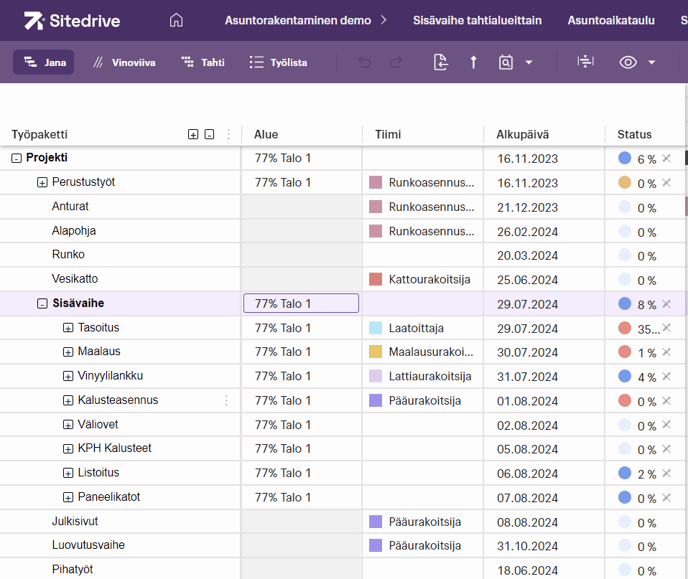Viewport: 688px width, 579px height.
Task: Clear the status in the Listoitus row with X
Action: 666,473
